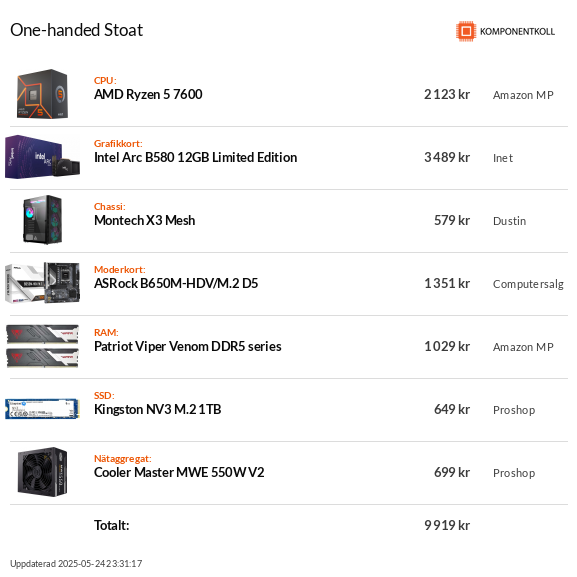Click the ASRock motherboard product image
577x577 pixels.
[42, 283]
